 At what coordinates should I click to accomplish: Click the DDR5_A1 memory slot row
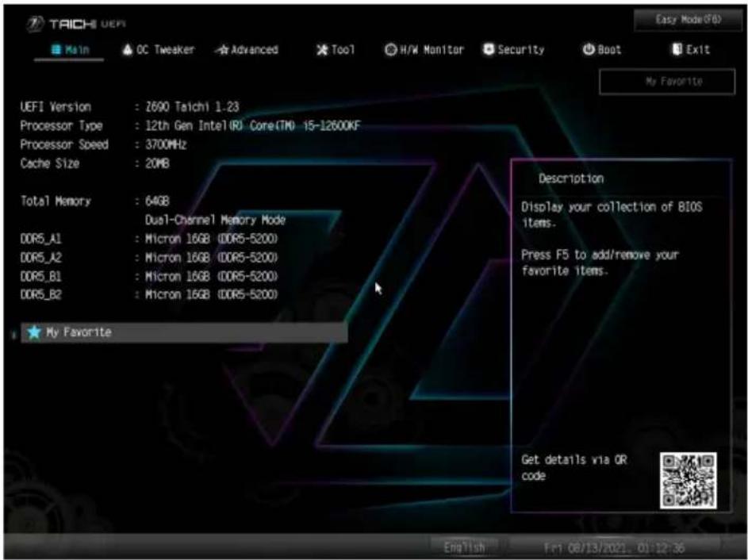click(149, 239)
